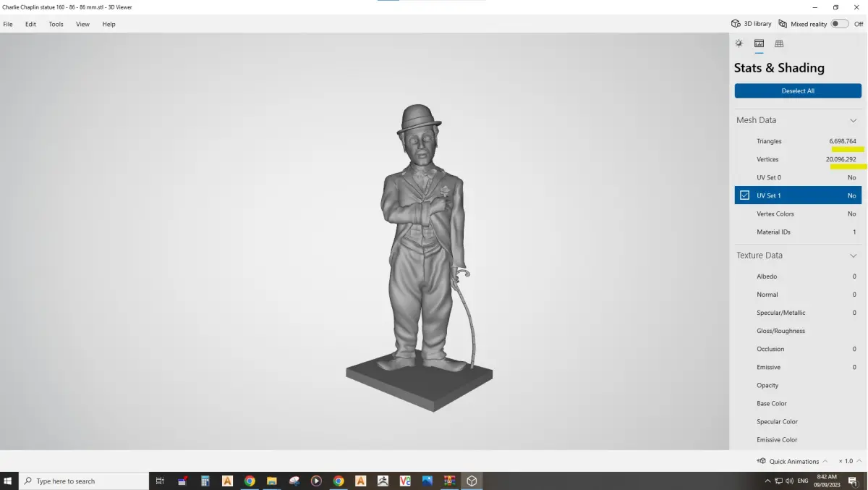Open the ZBrush taskbar icon
Screen dimensions: 868x490
pyautogui.click(x=383, y=481)
